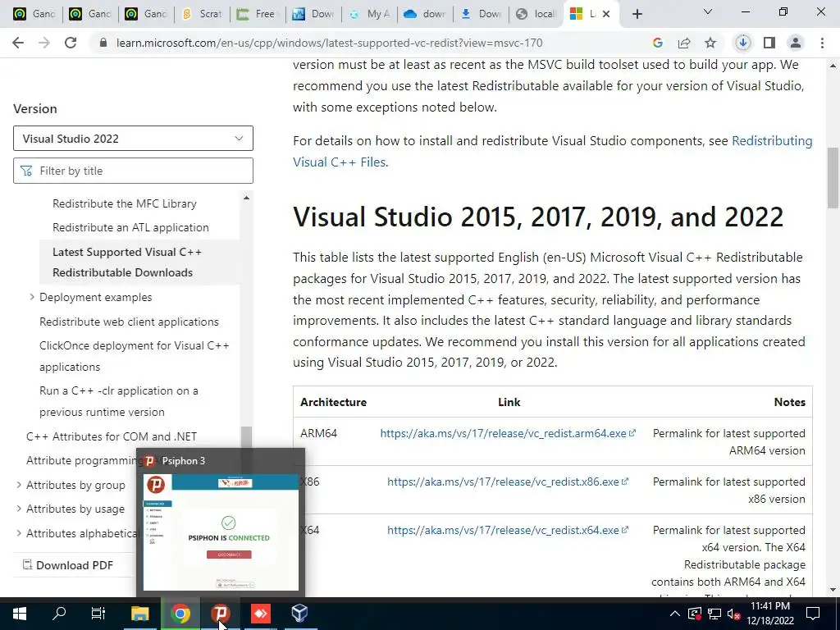
Task: Open Redistribute an ATL application
Action: pos(130,227)
